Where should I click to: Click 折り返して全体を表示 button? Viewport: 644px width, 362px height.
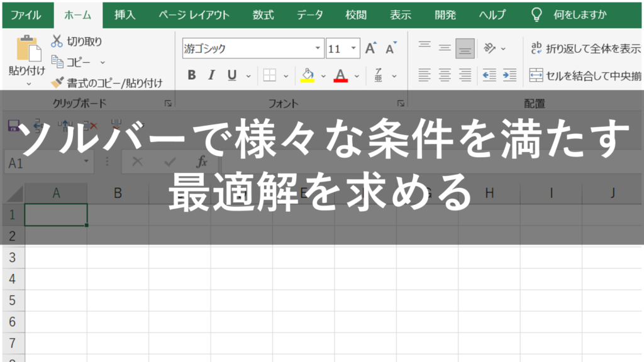click(586, 48)
